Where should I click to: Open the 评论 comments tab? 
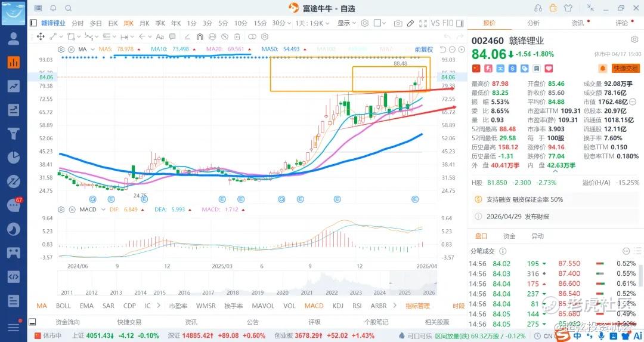(622, 23)
